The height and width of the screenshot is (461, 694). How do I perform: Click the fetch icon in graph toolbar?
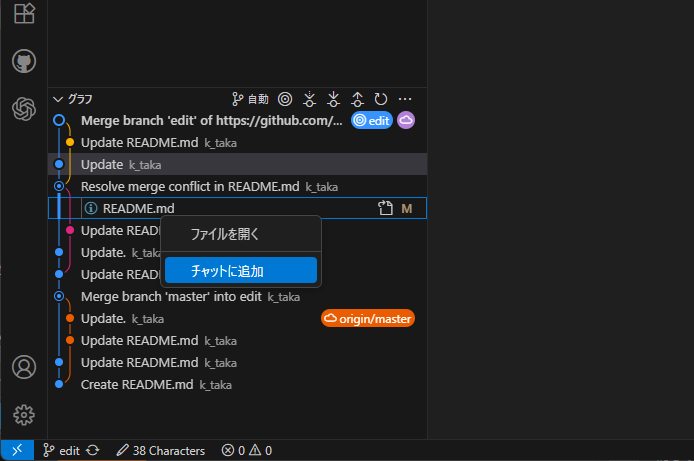click(x=310, y=99)
